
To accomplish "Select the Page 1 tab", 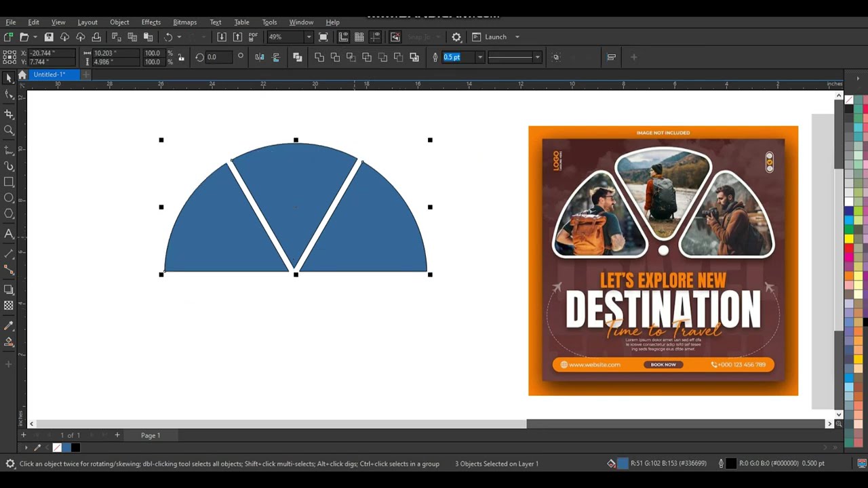I will point(151,435).
